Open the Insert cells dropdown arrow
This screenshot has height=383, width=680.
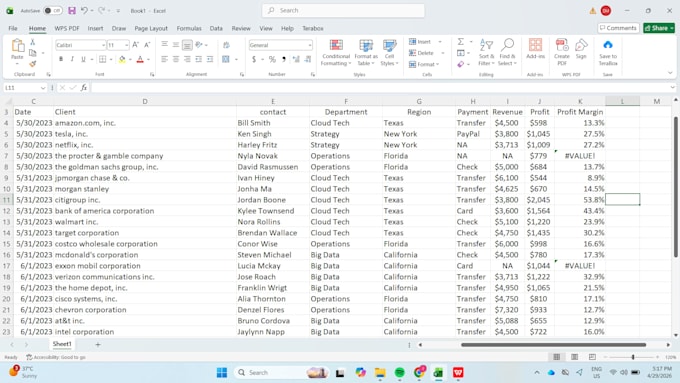(440, 42)
